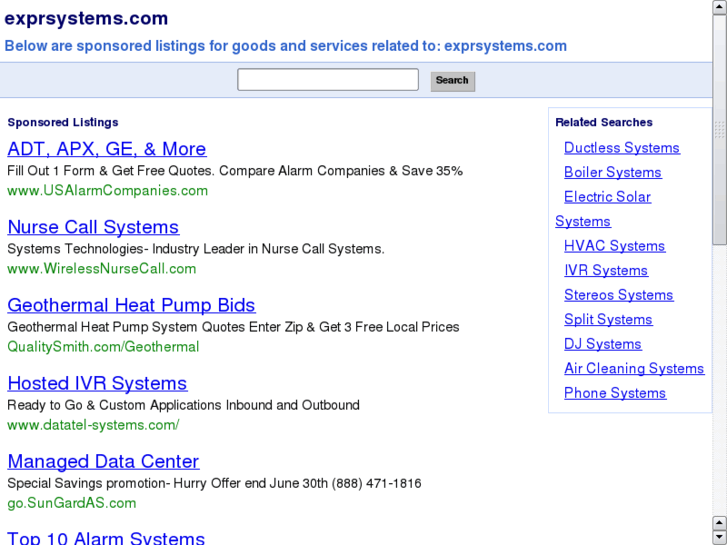Viewport: 727px width, 545px height.
Task: Open the ADT, APX, GE, & More link
Action: pos(107,149)
